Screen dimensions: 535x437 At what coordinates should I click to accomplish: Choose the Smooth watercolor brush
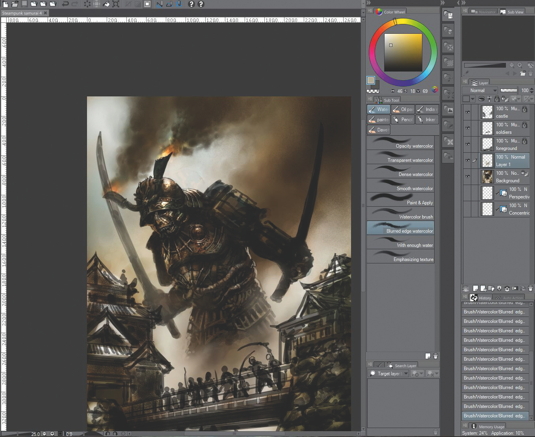[x=401, y=185]
